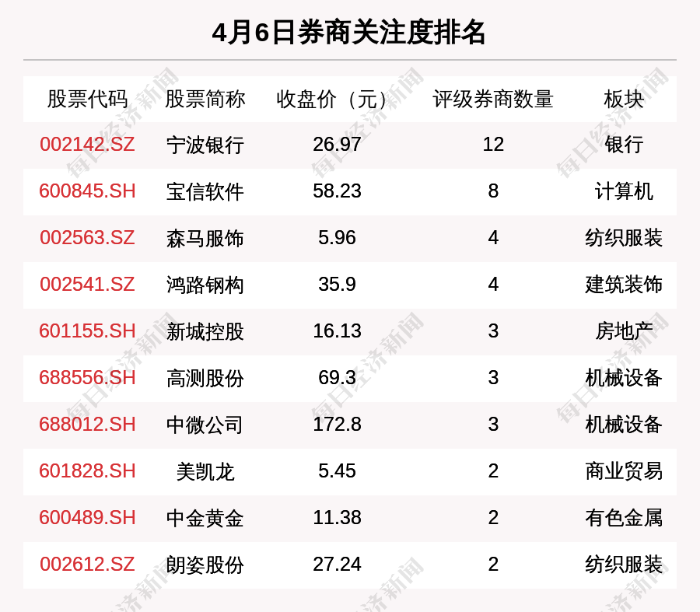The height and width of the screenshot is (612, 700).
Task: Open stock code 002612.SZ
Action: (x=87, y=565)
